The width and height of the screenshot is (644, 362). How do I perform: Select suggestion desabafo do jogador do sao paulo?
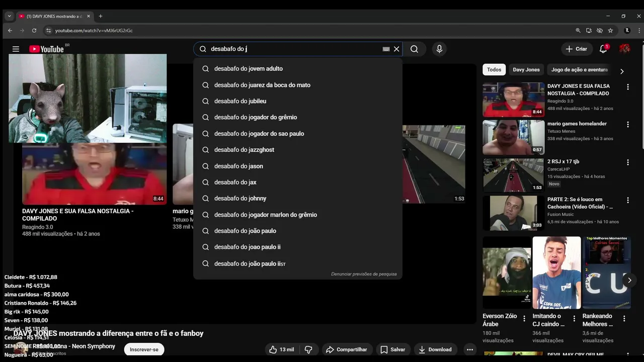pyautogui.click(x=298, y=133)
